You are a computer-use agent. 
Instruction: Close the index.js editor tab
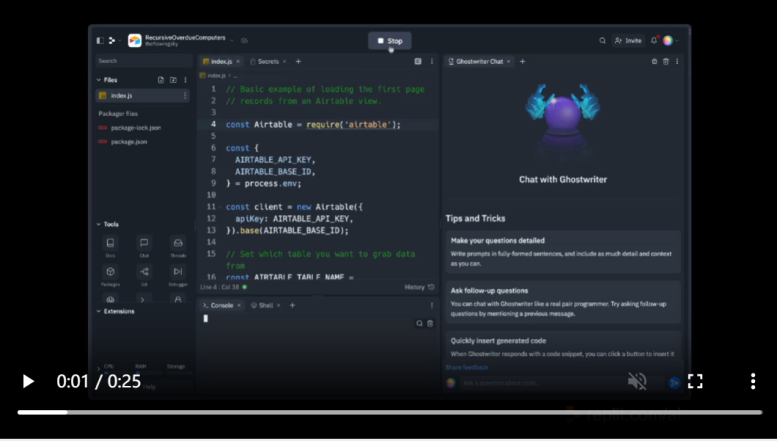coord(238,61)
